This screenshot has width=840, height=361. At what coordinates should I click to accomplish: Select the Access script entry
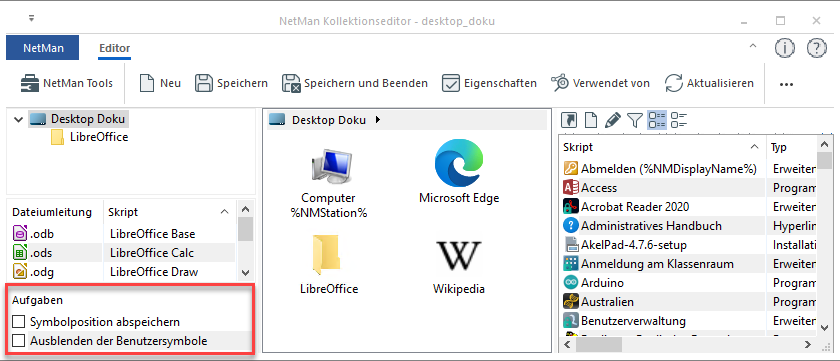click(x=688, y=187)
